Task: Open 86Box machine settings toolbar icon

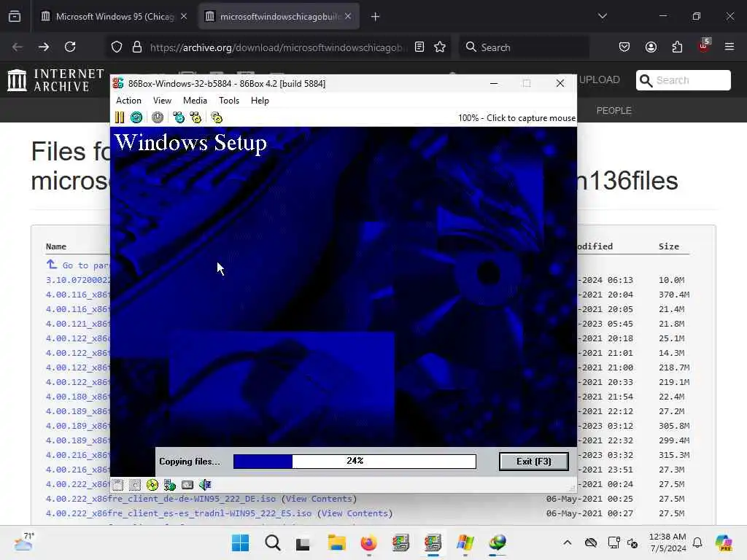Action: click(217, 117)
